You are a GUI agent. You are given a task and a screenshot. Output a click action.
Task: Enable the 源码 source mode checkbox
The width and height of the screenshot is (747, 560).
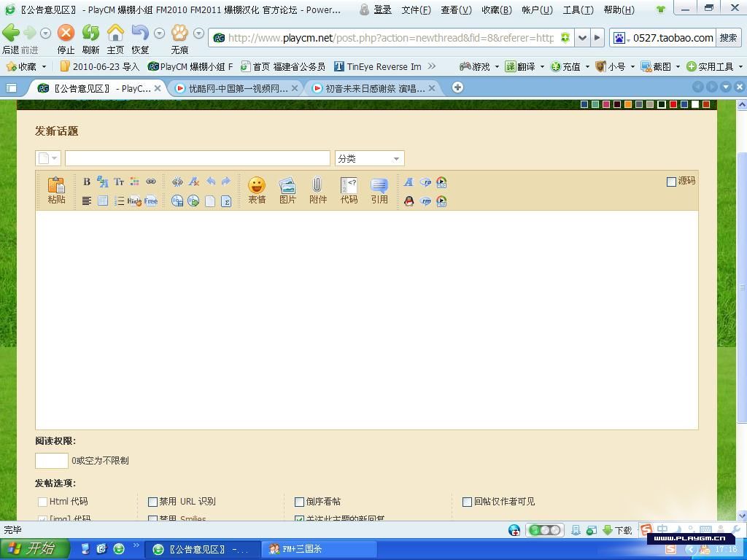coord(671,182)
